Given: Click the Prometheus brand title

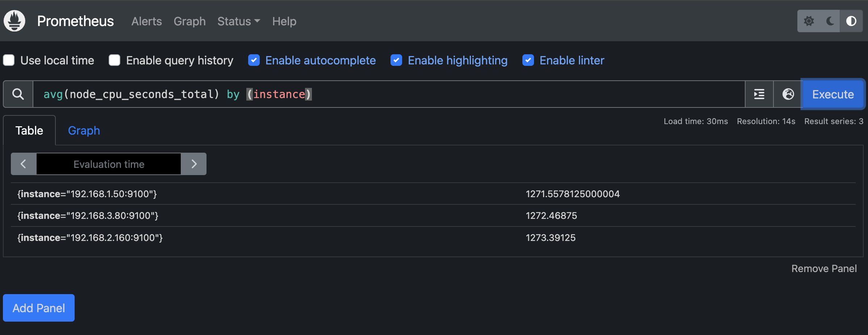Looking at the screenshot, I should 75,21.
